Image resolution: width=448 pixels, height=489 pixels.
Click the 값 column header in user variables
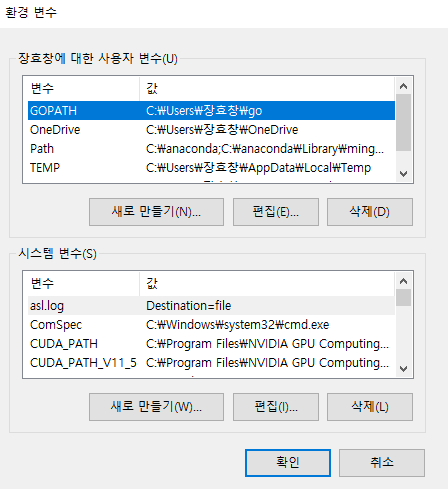(267, 89)
